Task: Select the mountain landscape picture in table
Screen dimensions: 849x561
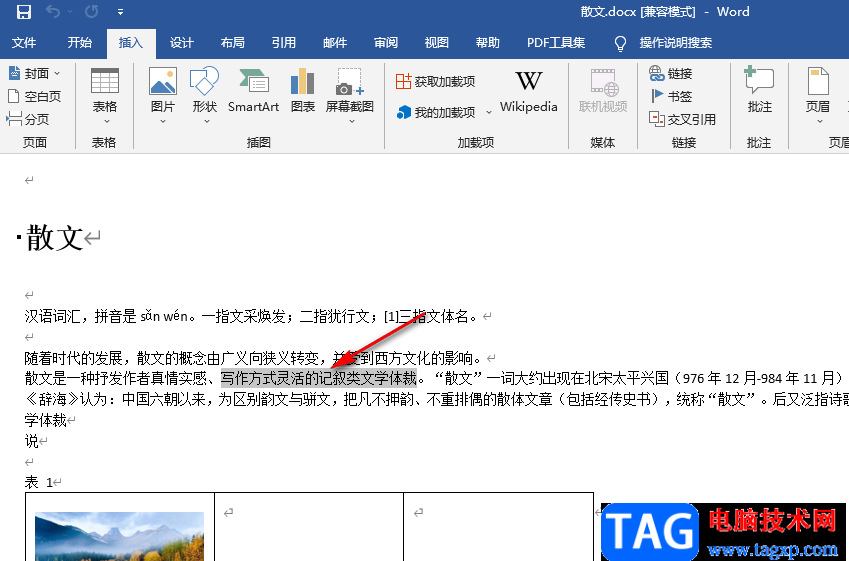Action: click(x=119, y=536)
